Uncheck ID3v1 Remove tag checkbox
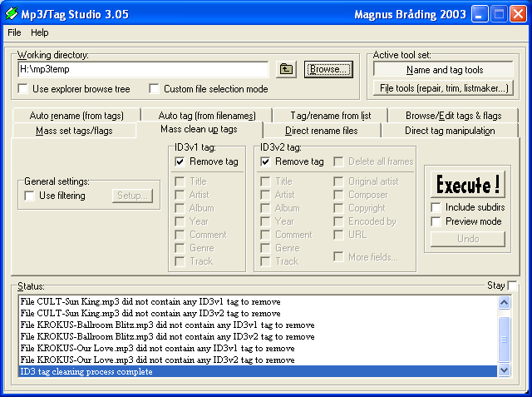 point(180,161)
